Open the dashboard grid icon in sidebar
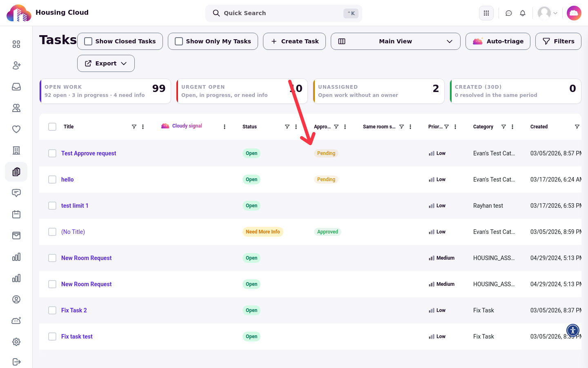Viewport: 588px width, 368px height. tap(16, 44)
